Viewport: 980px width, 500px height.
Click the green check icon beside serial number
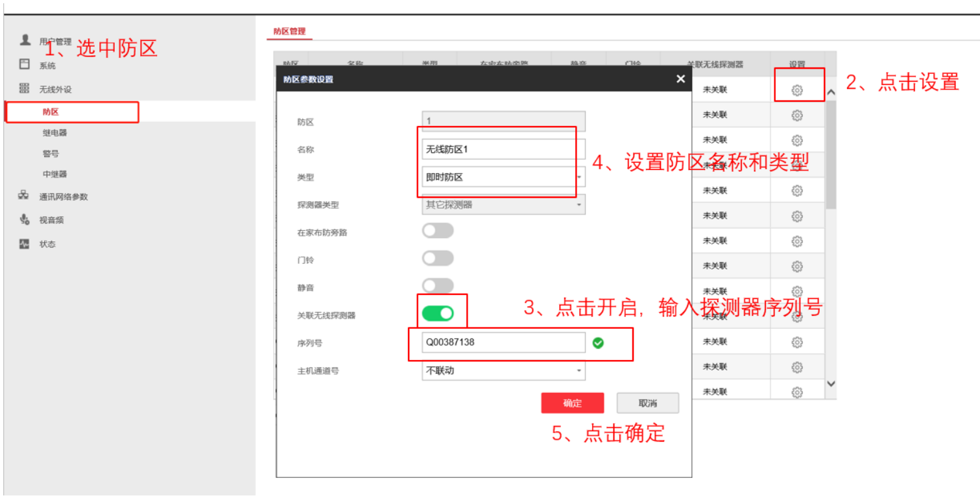tap(598, 343)
